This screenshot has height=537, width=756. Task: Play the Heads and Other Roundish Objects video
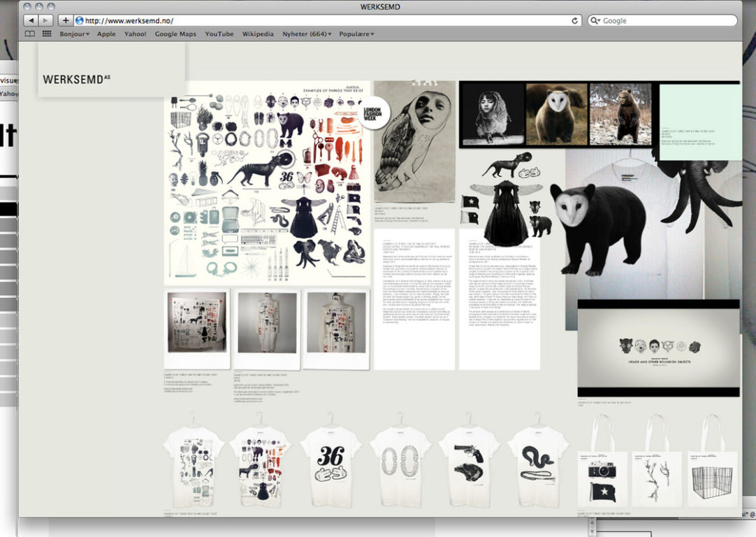[x=659, y=348]
